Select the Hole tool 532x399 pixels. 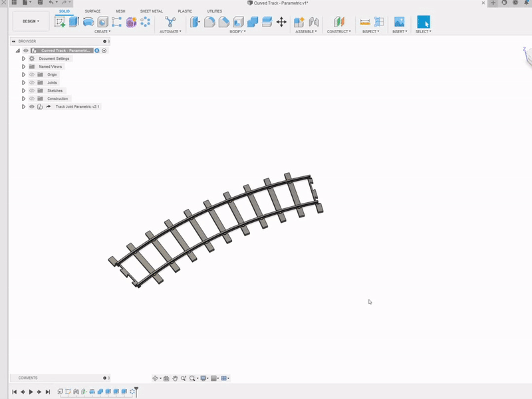click(x=102, y=21)
